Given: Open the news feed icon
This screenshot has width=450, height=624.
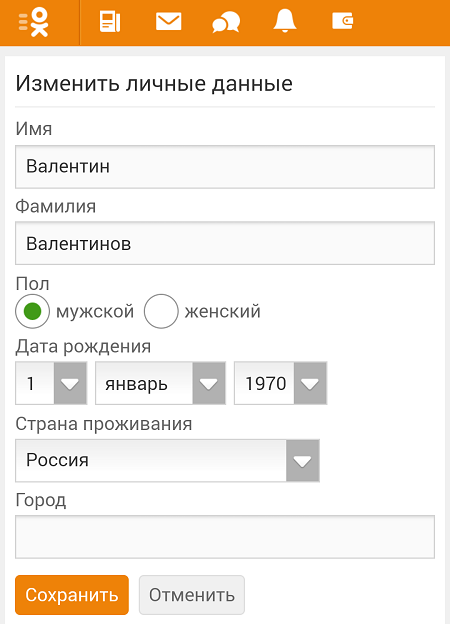Looking at the screenshot, I should (x=109, y=22).
